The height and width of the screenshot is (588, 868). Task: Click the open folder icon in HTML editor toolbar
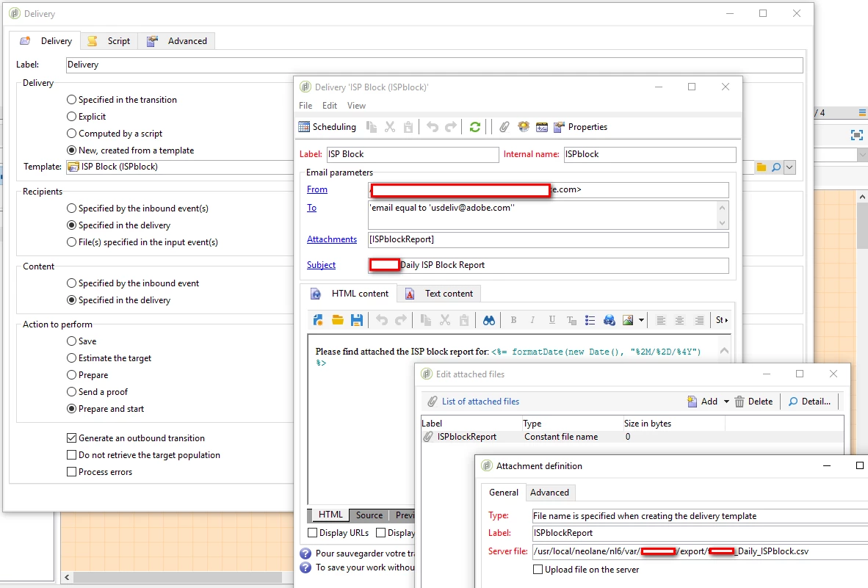coord(338,320)
